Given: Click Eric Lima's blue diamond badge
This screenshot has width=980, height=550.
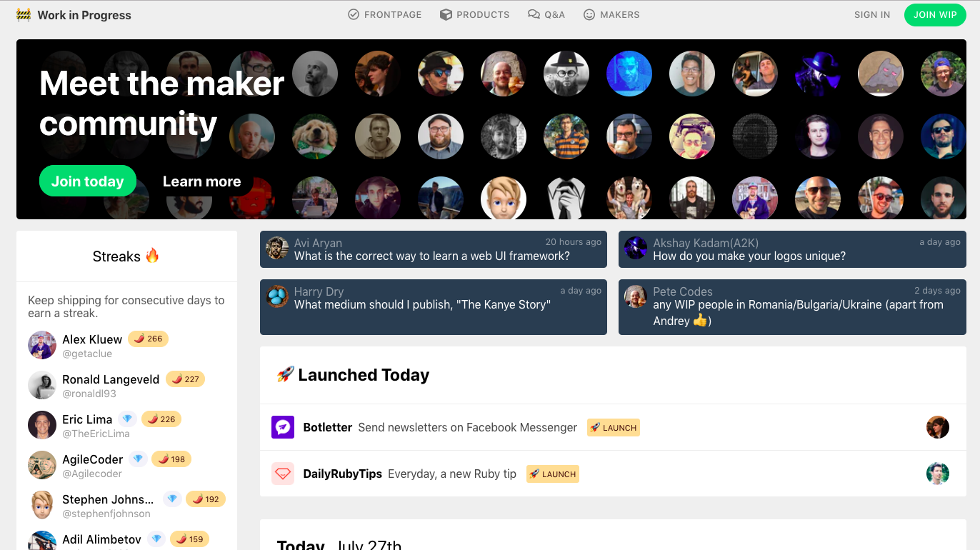Looking at the screenshot, I should click(128, 419).
